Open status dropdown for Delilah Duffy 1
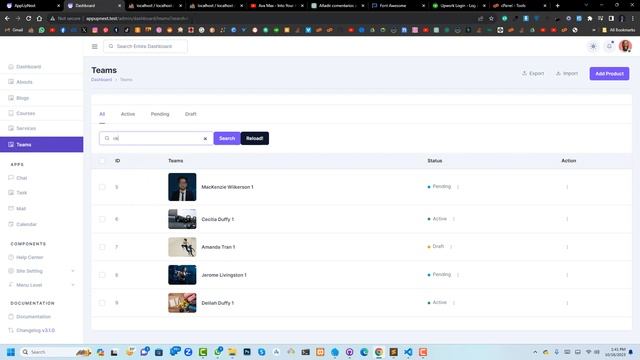Screen dimensions: 640x360 454,303
